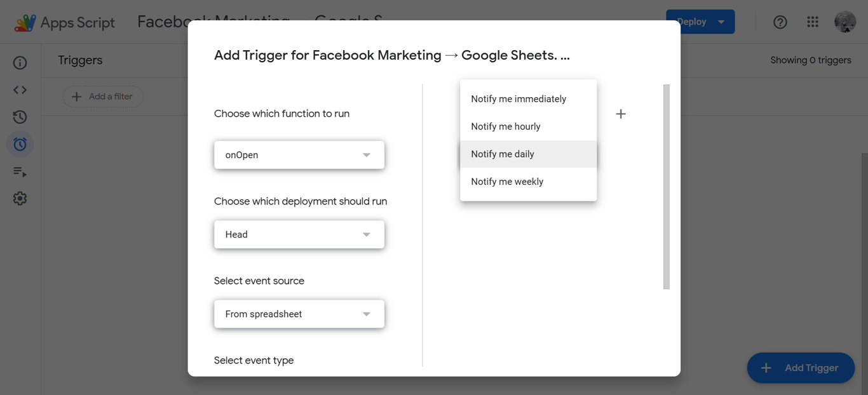This screenshot has height=395, width=868.
Task: Open the Triggers alarm clock icon
Action: click(20, 144)
